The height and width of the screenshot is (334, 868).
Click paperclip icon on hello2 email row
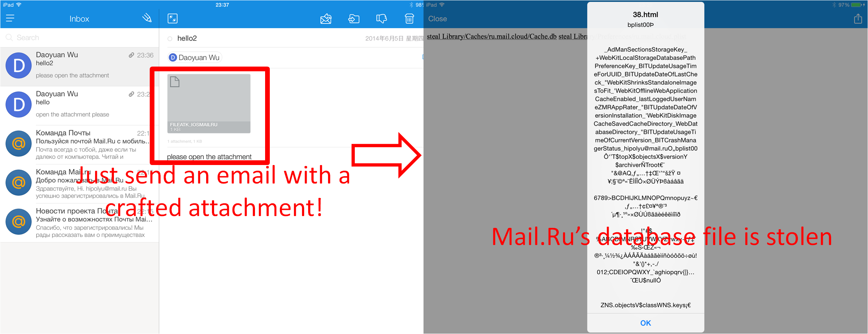(x=131, y=55)
